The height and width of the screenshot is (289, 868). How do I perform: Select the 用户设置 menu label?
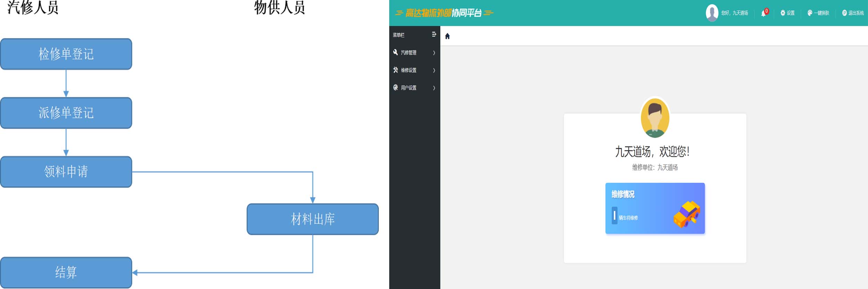pos(409,88)
